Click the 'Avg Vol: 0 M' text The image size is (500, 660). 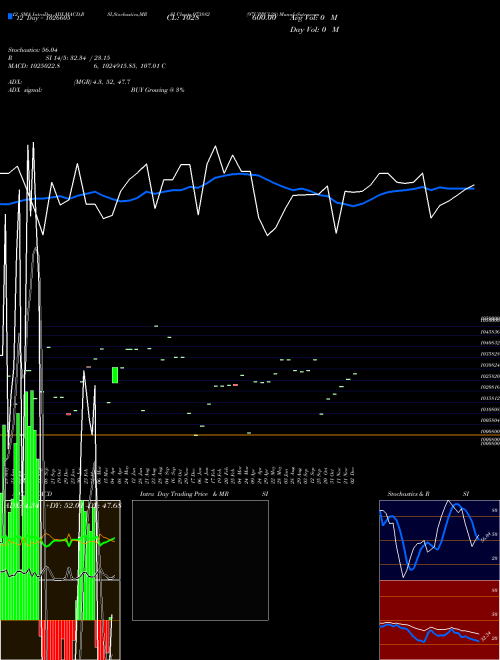(x=314, y=18)
